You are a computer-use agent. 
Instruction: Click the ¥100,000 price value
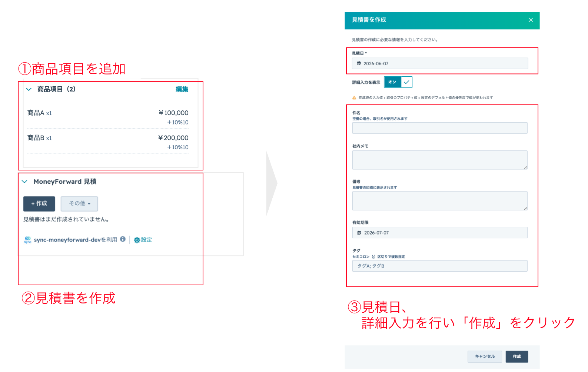tap(173, 113)
